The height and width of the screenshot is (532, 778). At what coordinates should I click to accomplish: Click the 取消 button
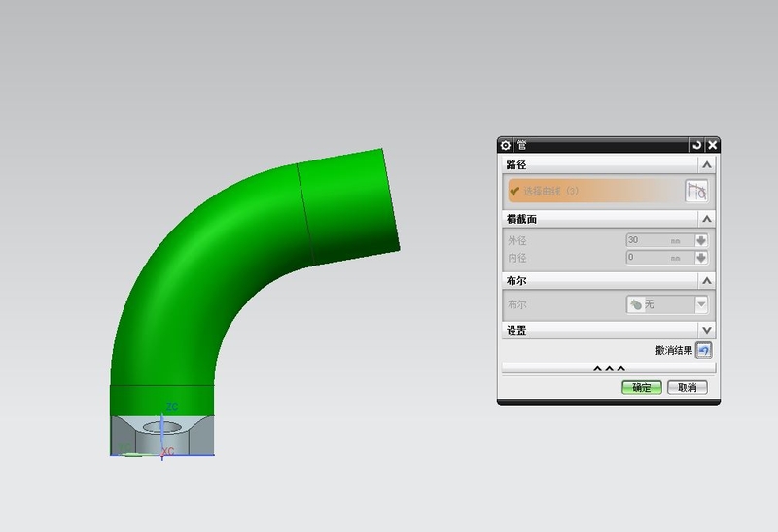tap(688, 388)
